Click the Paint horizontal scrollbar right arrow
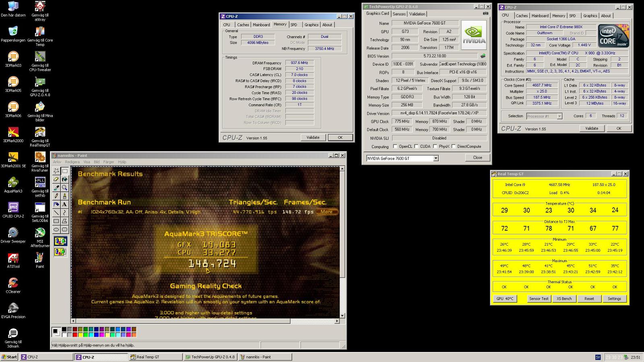 tap(337, 321)
